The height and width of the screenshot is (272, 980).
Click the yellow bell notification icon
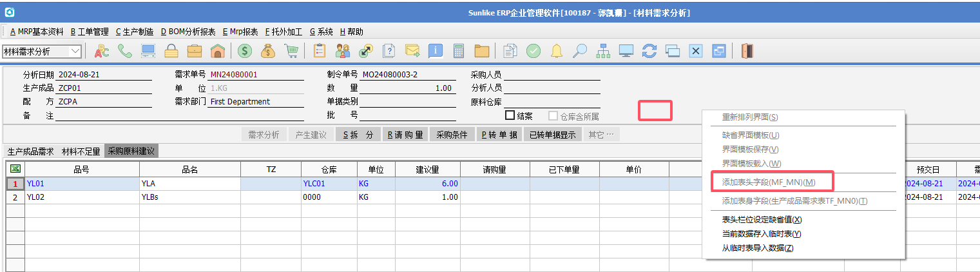pos(556,51)
